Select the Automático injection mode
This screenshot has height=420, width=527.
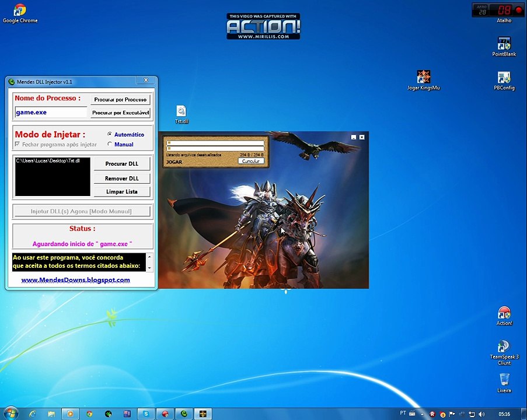(x=125, y=134)
